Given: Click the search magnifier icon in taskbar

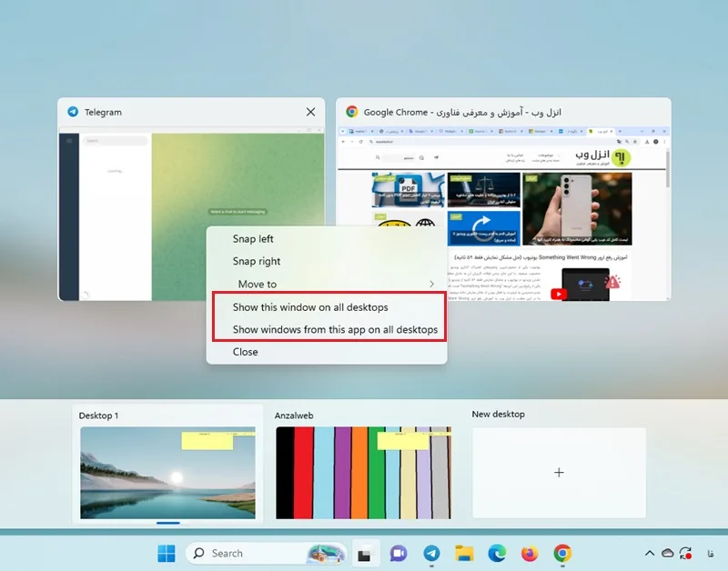Looking at the screenshot, I should [198, 553].
